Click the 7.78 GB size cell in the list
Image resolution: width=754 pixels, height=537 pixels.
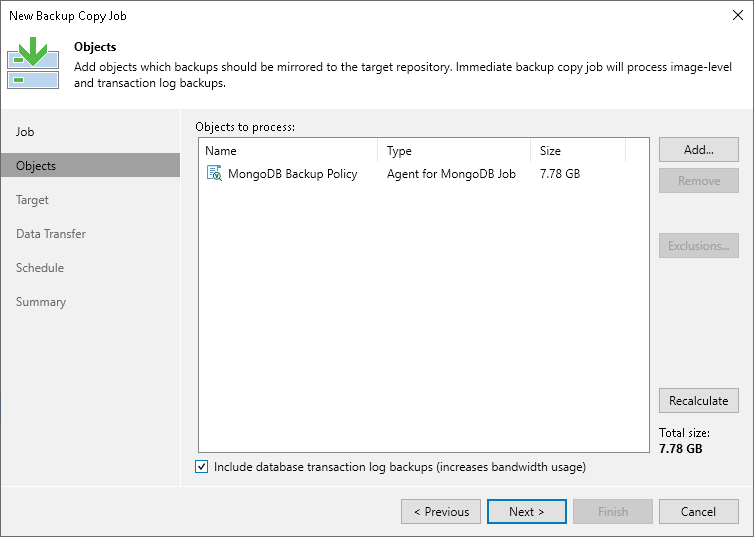click(x=560, y=174)
